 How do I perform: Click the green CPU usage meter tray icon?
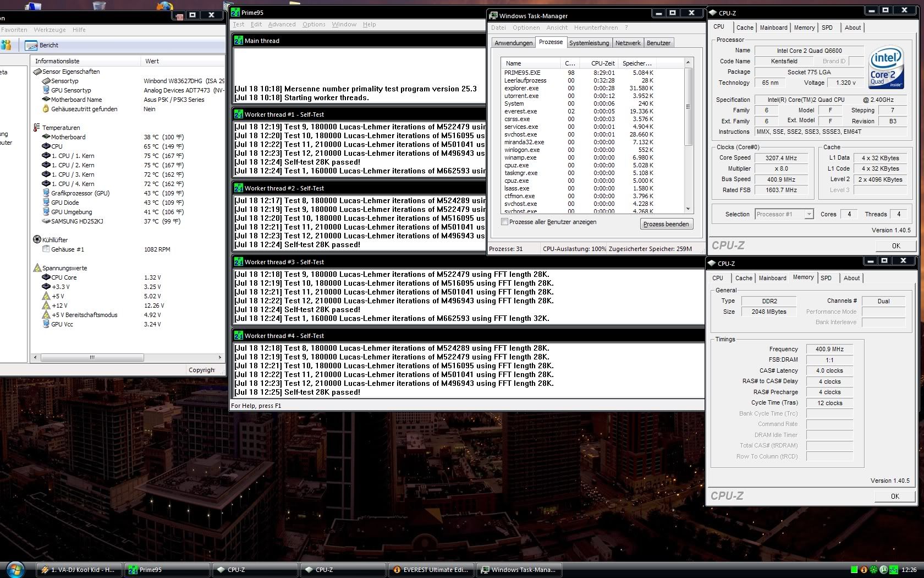tap(854, 570)
